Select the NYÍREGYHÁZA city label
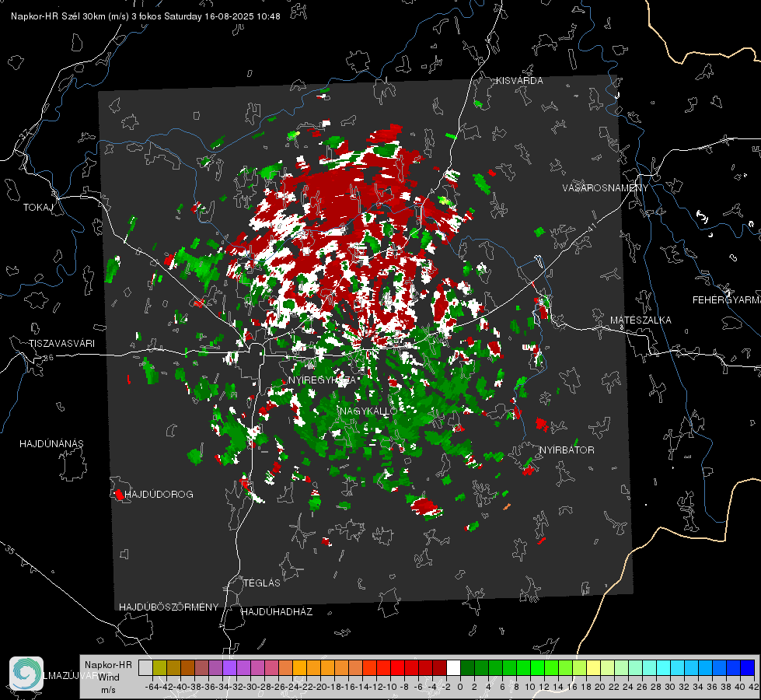This screenshot has width=761, height=700. (x=322, y=380)
